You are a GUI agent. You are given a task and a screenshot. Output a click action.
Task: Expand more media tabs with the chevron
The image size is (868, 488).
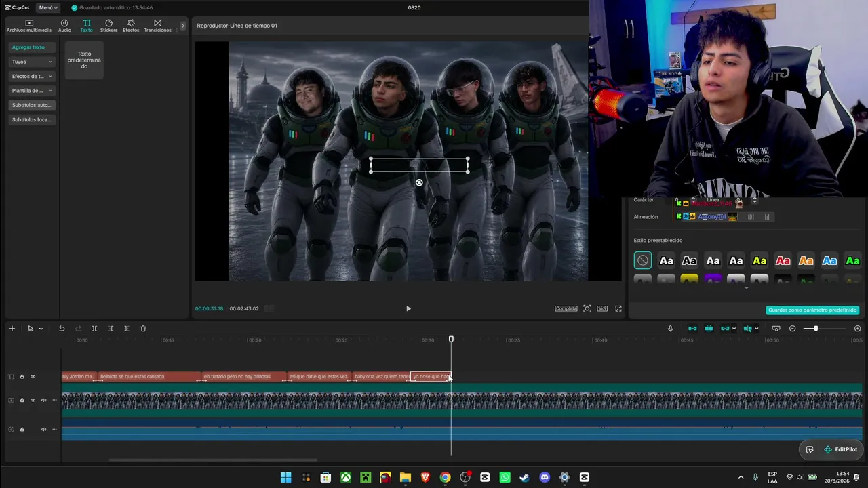(x=183, y=26)
